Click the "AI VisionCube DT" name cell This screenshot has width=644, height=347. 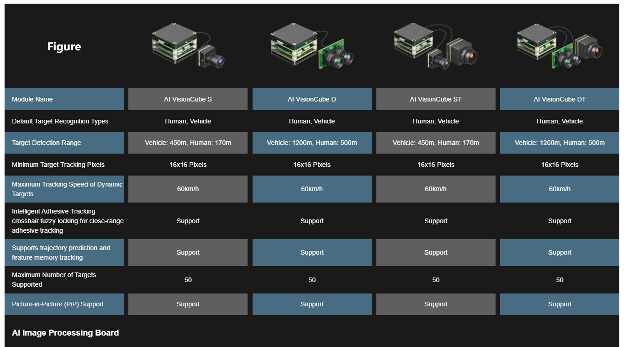[560, 99]
